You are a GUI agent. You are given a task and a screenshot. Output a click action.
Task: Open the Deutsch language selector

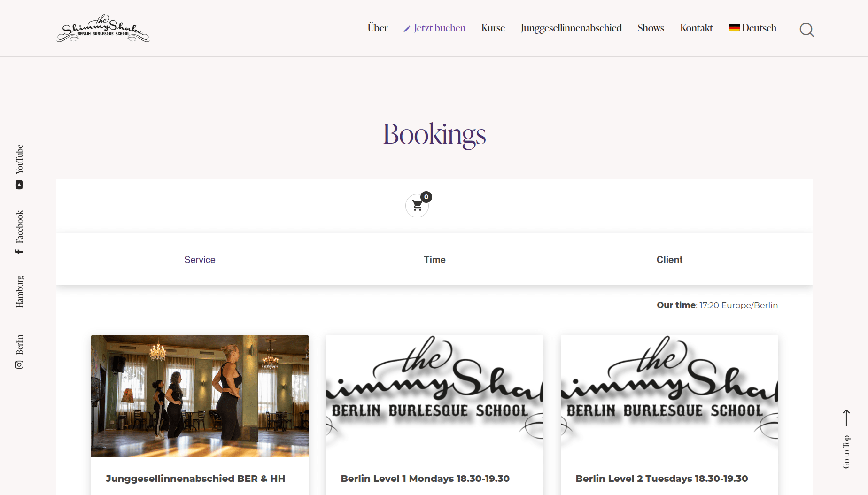pos(752,28)
